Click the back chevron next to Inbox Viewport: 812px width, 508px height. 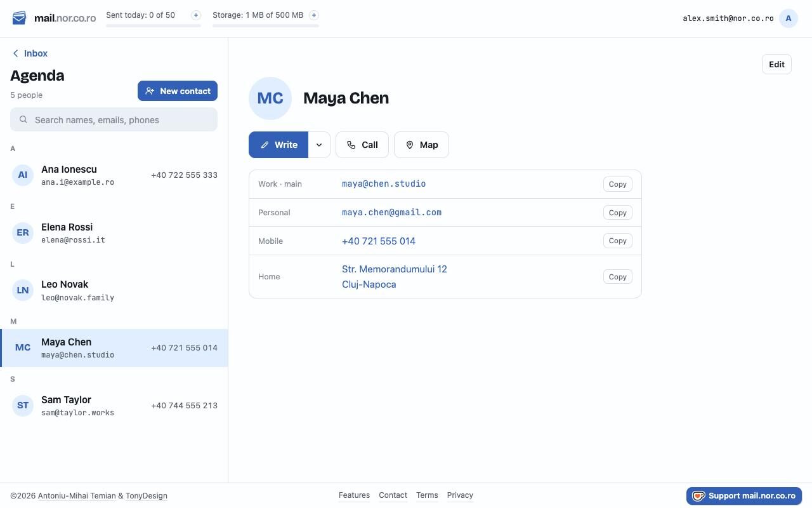tap(15, 53)
